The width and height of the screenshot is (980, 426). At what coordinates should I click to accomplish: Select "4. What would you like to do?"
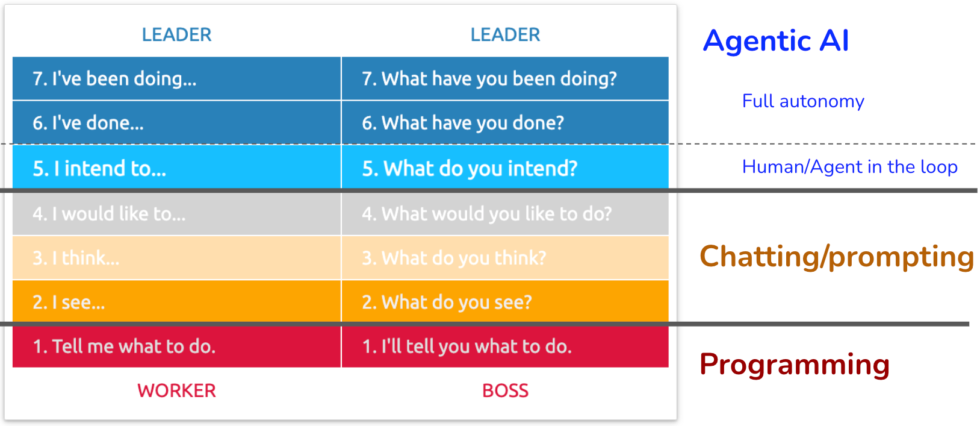505,213
